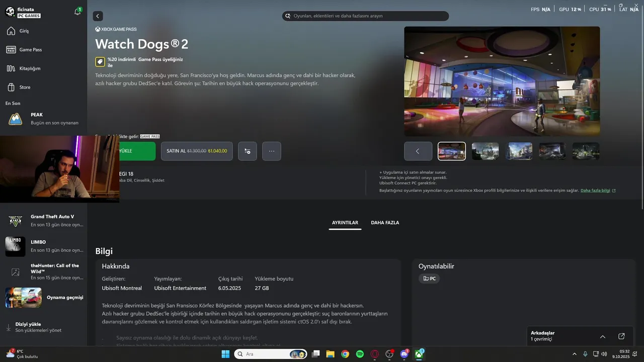This screenshot has height=362, width=644.
Task: Click the 27 GB install size
Action: pos(262,288)
